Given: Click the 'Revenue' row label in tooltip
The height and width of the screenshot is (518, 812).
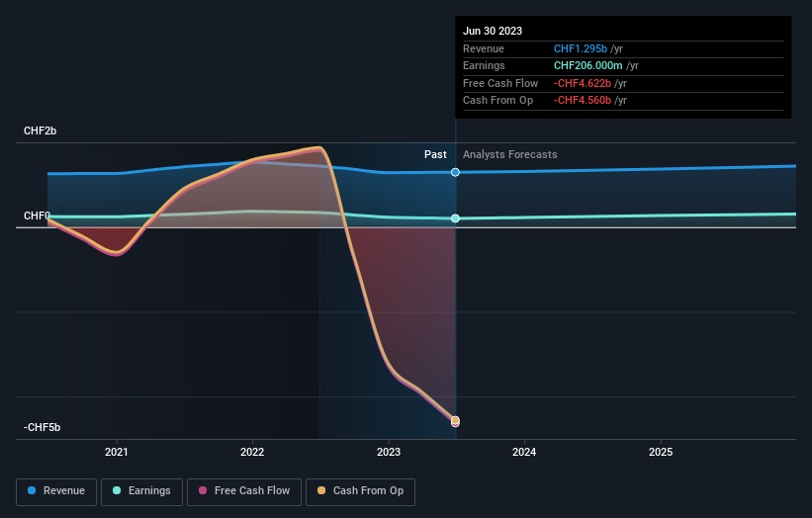Looking at the screenshot, I should tap(484, 48).
